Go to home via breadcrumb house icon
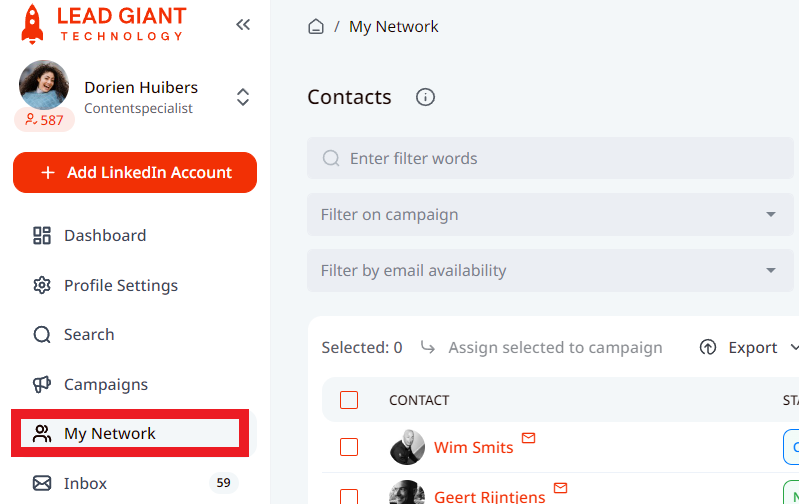Screen dimensions: 799x504 [x=316, y=26]
